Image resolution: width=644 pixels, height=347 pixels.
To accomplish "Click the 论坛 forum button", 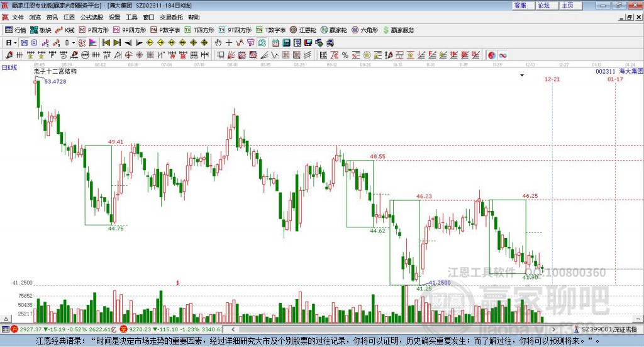I will click(548, 5).
